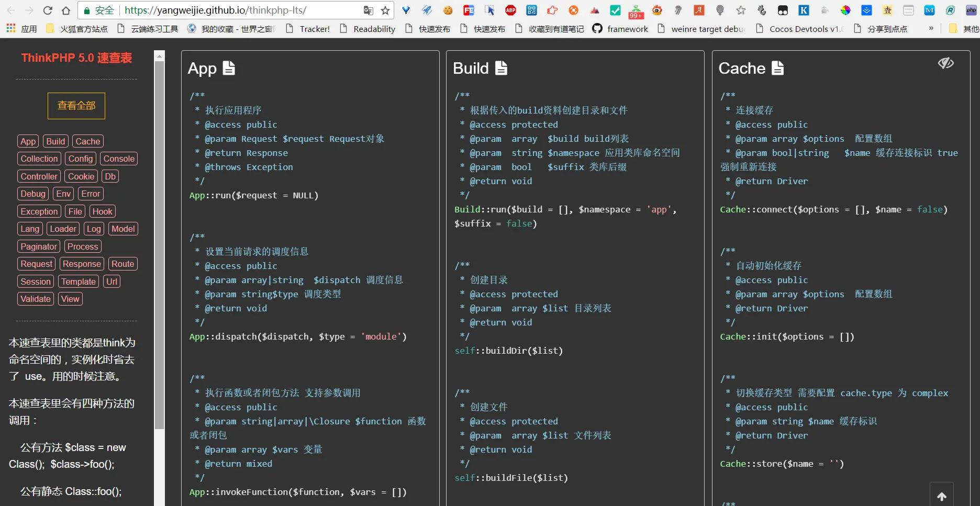This screenshot has width=980, height=506.
Task: Focus the browser address bar URL
Action: click(216, 10)
